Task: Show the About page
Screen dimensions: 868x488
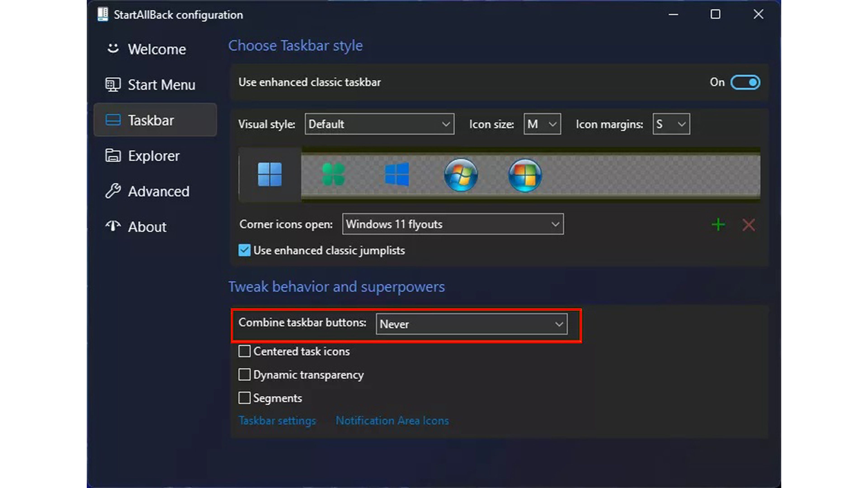Action: pyautogui.click(x=155, y=226)
